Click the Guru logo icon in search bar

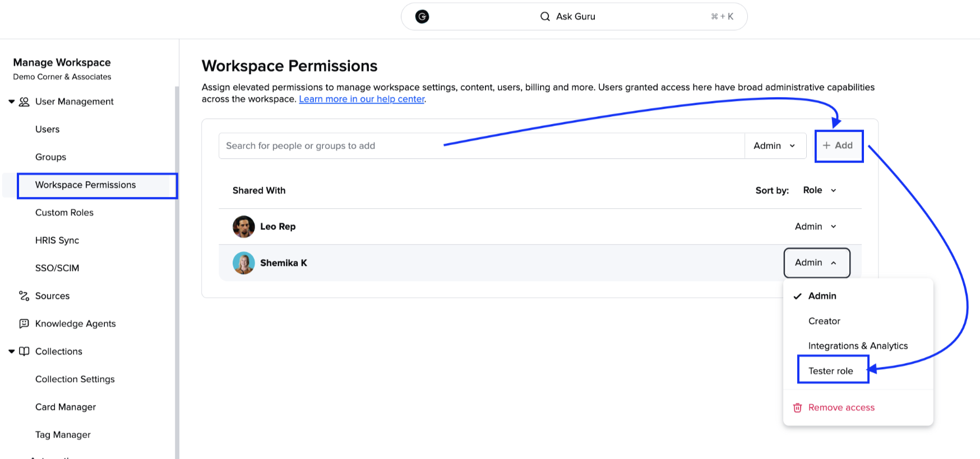click(422, 16)
